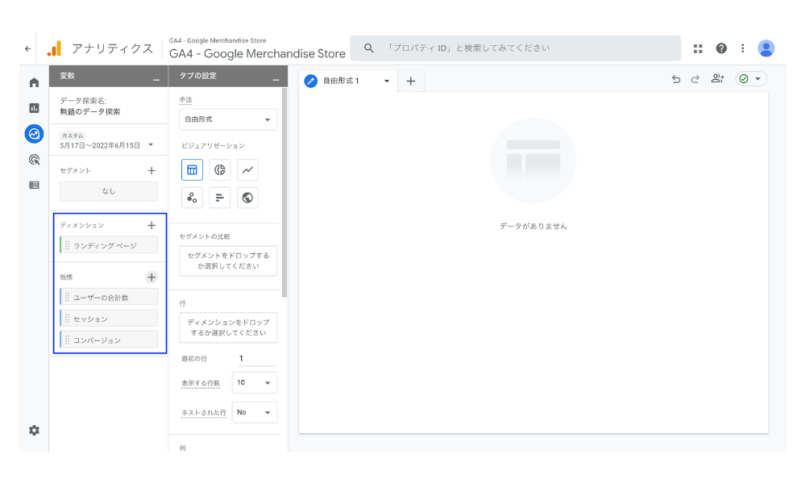Open the 手法 technique dropdown
Screen dimensions: 806x484
point(228,120)
